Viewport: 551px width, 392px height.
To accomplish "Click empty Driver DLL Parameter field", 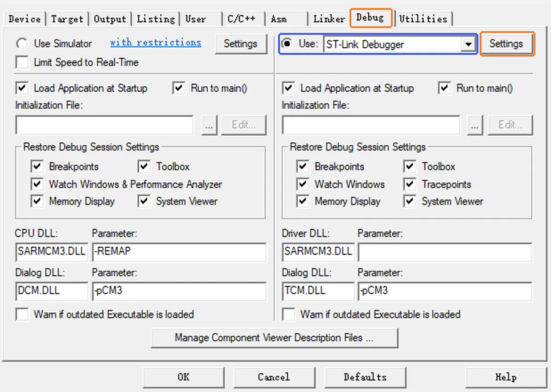I will 445,252.
